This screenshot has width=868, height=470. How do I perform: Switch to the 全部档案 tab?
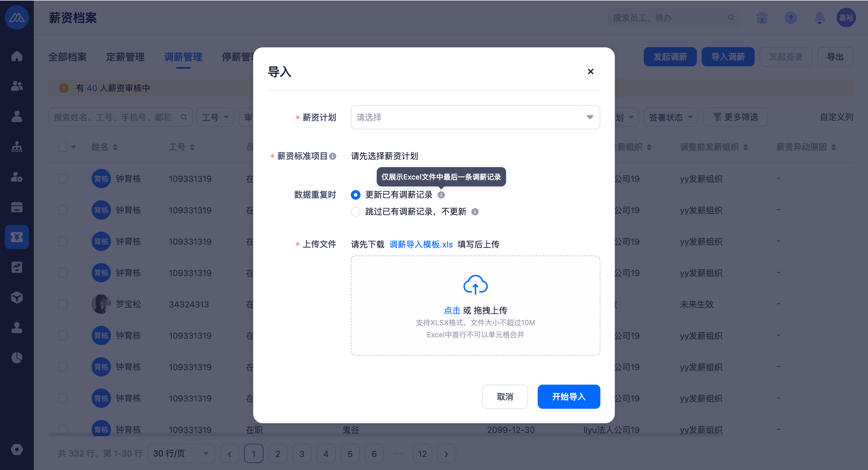pos(68,57)
